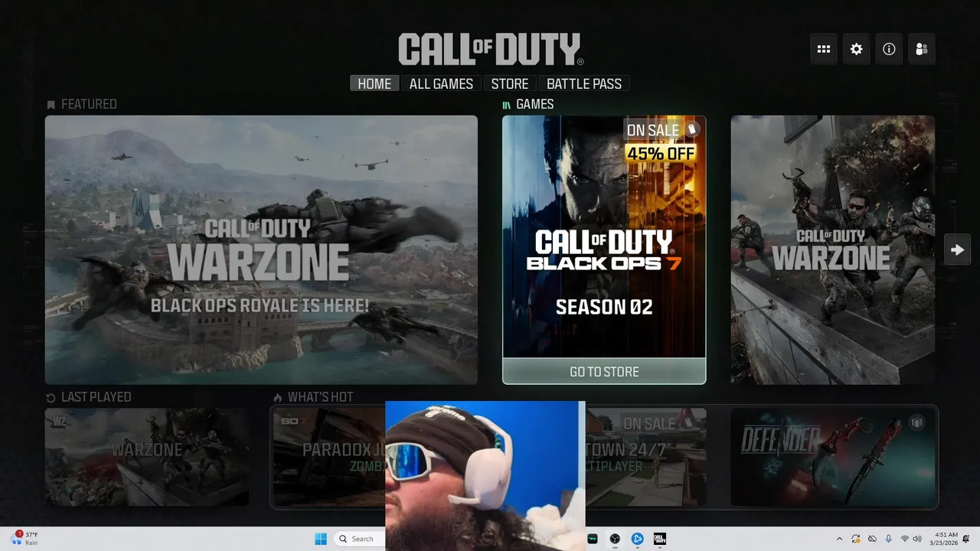
Task: Click the SEASON 02 text
Action: coord(604,307)
